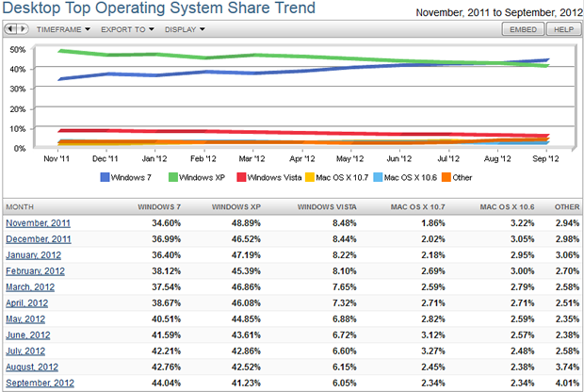Click the next period right arrow
The width and height of the screenshot is (584, 392).
coord(23,29)
